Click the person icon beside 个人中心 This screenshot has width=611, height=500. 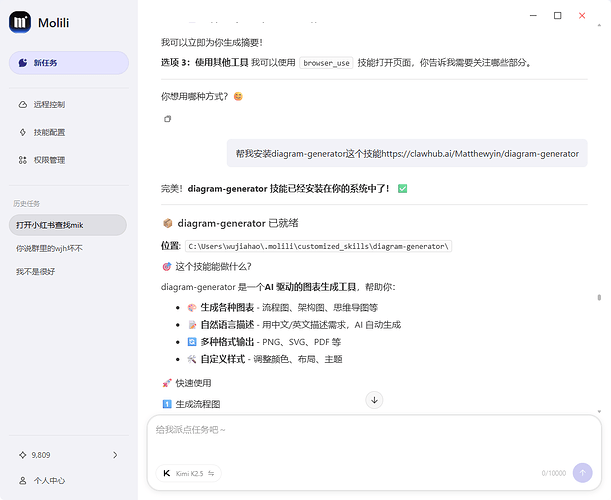coord(23,481)
